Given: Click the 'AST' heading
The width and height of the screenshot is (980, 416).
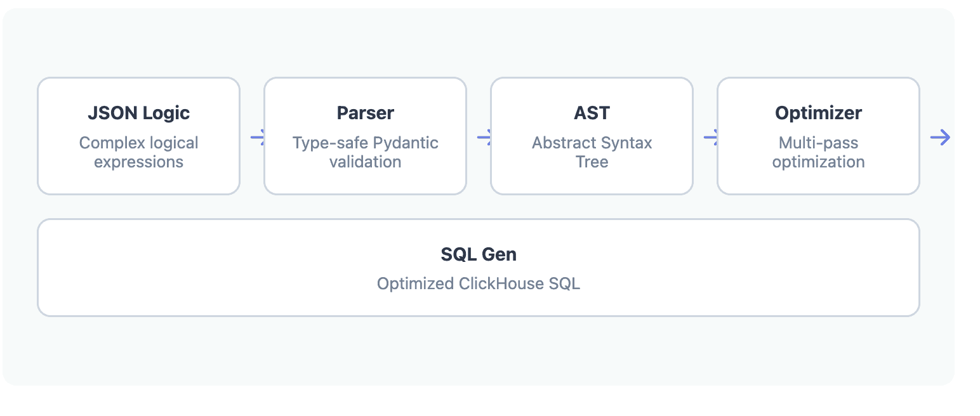Looking at the screenshot, I should [592, 113].
